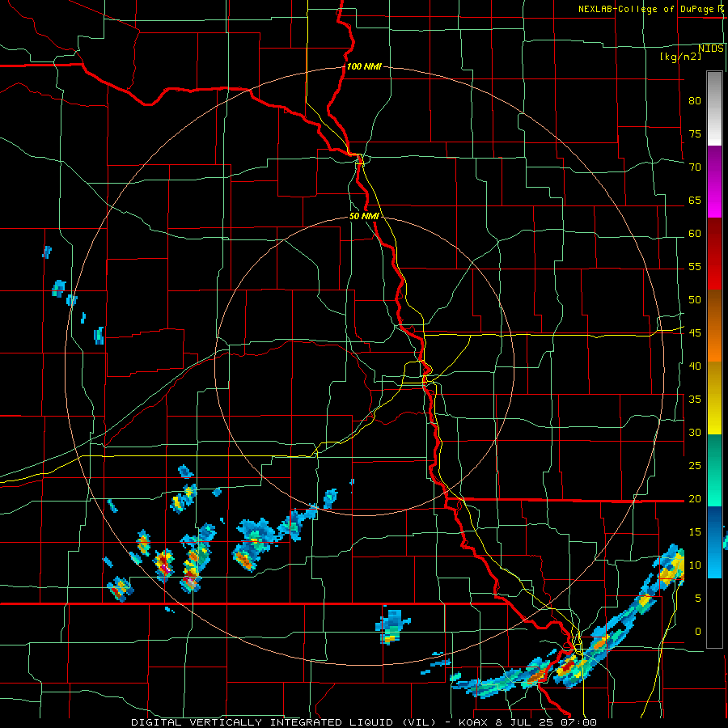The width and height of the screenshot is (728, 728).
Task: Pick the white-gray top of the color scale
Action: coord(714,108)
